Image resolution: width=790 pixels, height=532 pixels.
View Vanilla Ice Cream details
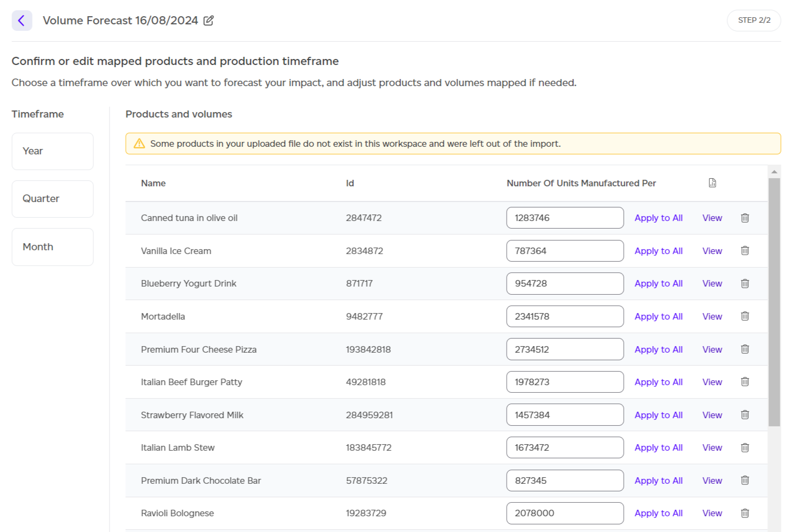pyautogui.click(x=712, y=251)
